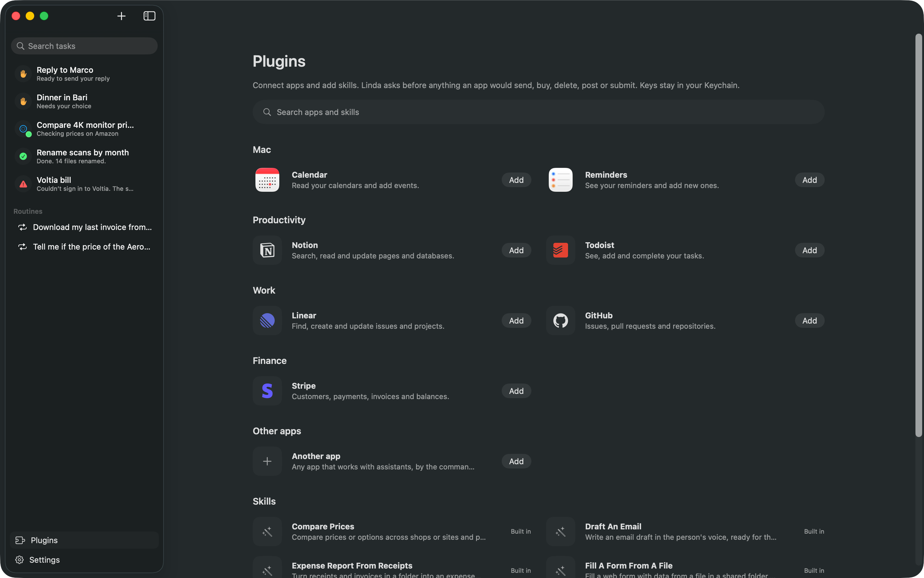Image resolution: width=924 pixels, height=578 pixels.
Task: Click the Stripe description text
Action: pyautogui.click(x=370, y=396)
